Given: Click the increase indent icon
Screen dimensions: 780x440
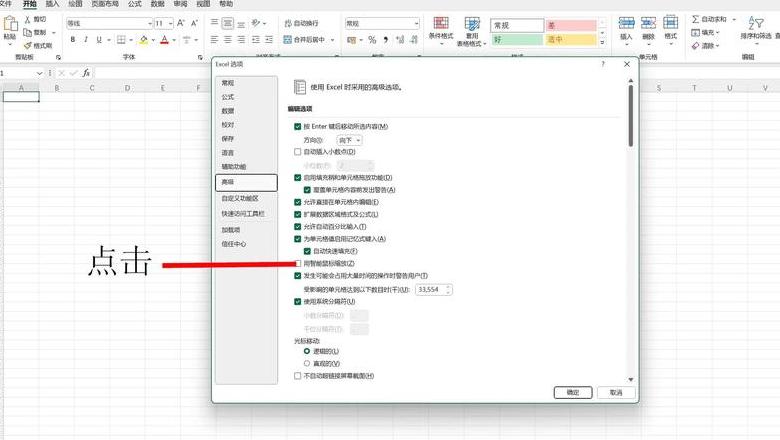Looking at the screenshot, I should pyautogui.click(x=269, y=39).
